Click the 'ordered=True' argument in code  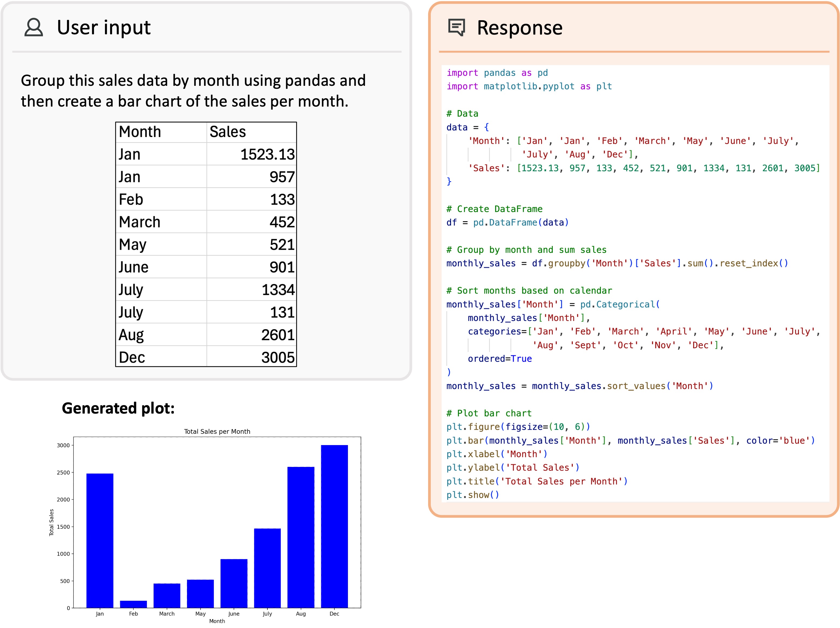(x=499, y=359)
